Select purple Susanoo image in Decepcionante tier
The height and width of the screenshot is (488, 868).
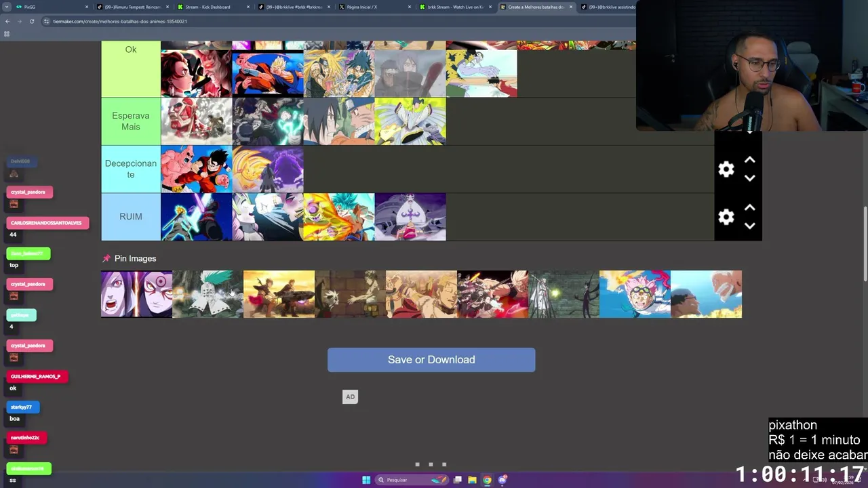(x=268, y=169)
